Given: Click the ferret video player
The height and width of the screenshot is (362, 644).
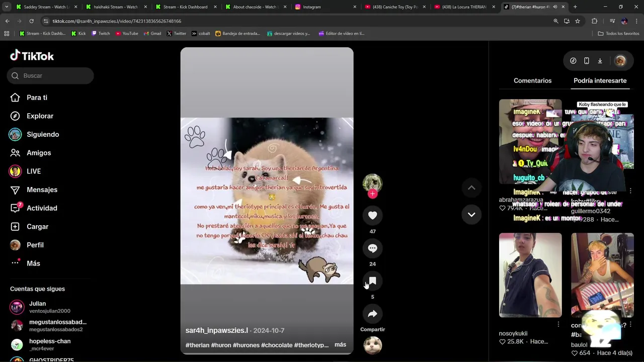Looking at the screenshot, I should point(267,201).
